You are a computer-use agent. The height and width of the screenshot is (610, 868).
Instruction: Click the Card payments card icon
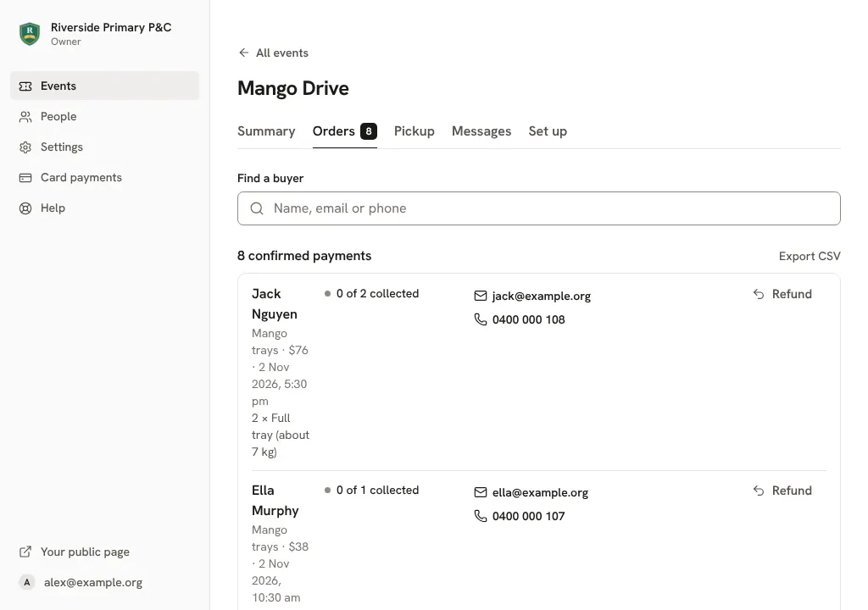pos(25,177)
